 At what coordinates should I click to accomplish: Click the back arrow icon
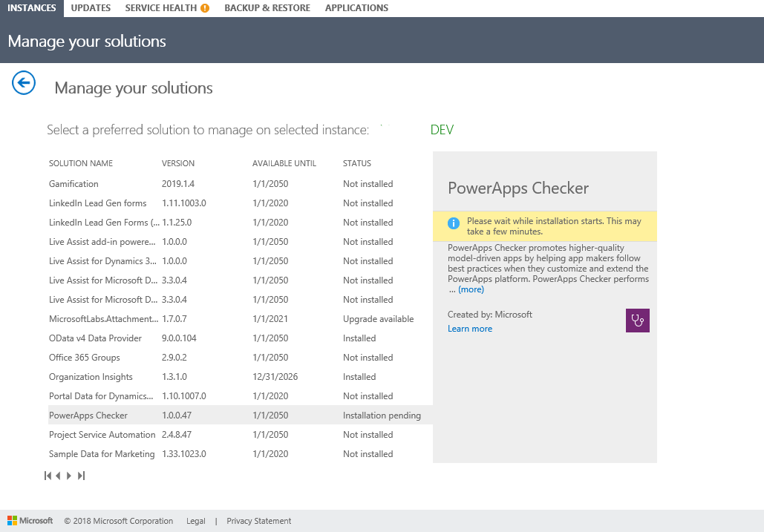[23, 83]
